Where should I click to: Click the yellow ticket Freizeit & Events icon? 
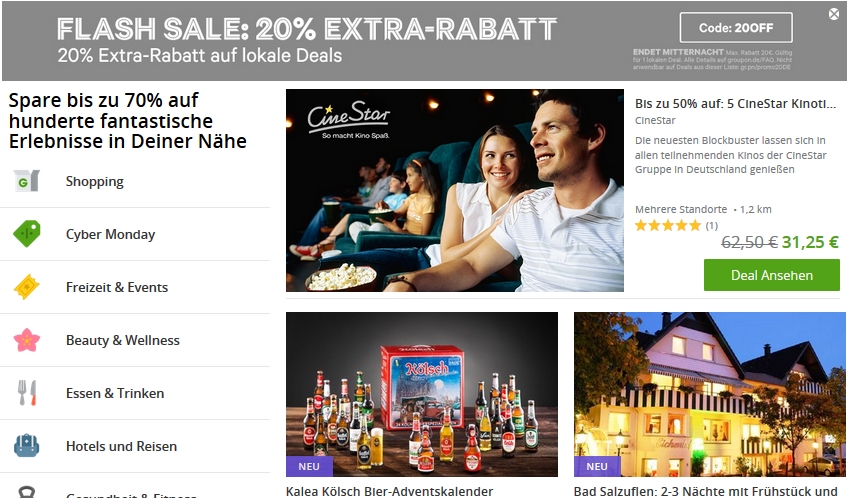26,287
